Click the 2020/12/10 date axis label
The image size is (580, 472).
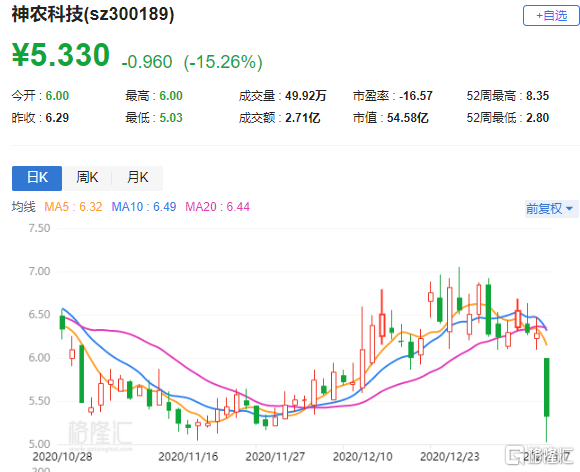tap(362, 457)
